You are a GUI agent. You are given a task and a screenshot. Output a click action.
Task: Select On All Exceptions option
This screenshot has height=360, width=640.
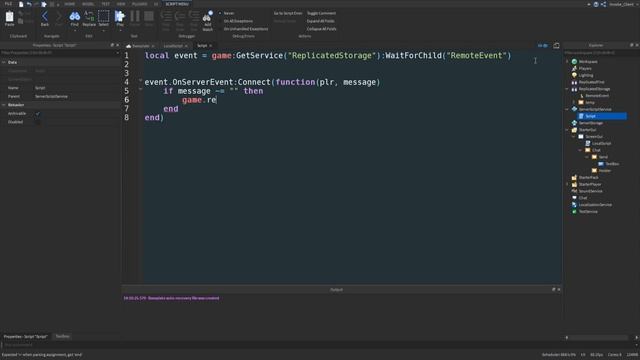pos(238,21)
